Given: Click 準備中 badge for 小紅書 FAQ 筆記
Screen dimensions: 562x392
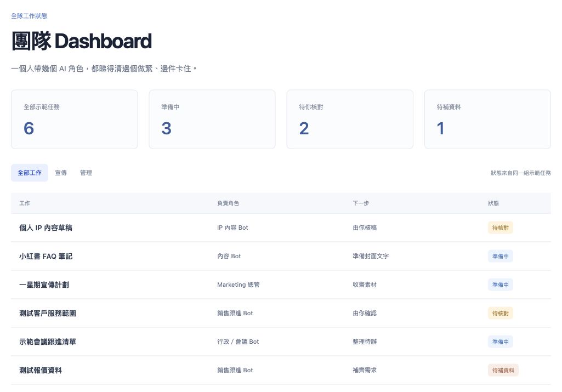Looking at the screenshot, I should click(x=501, y=256).
